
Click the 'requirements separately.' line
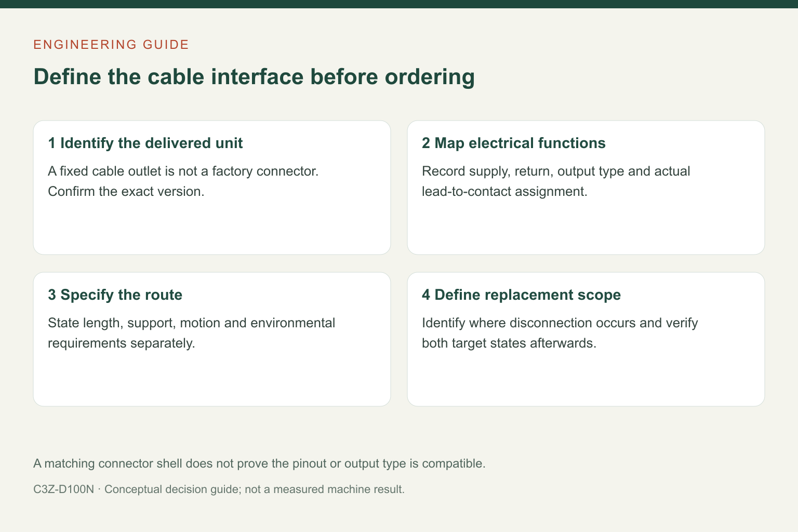[x=122, y=343]
